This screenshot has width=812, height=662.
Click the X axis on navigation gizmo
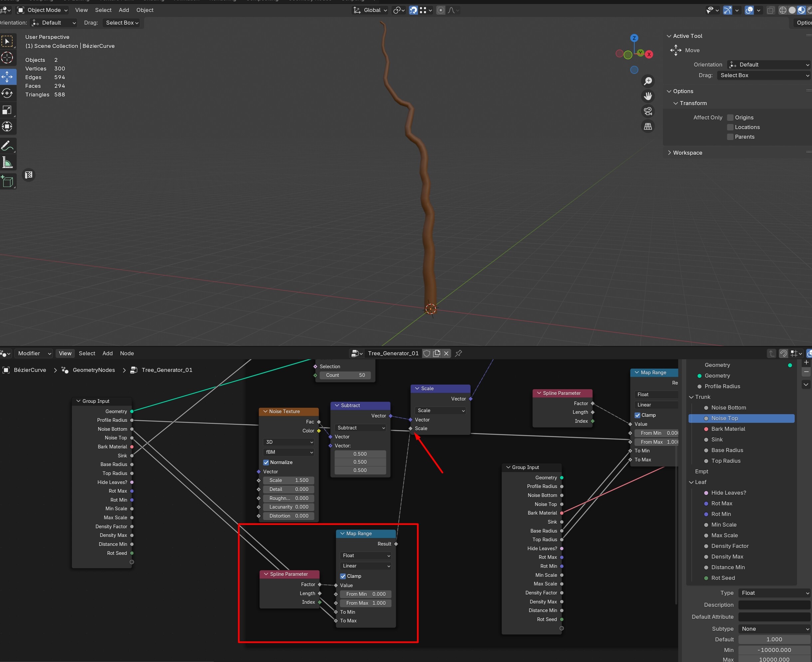(x=649, y=54)
